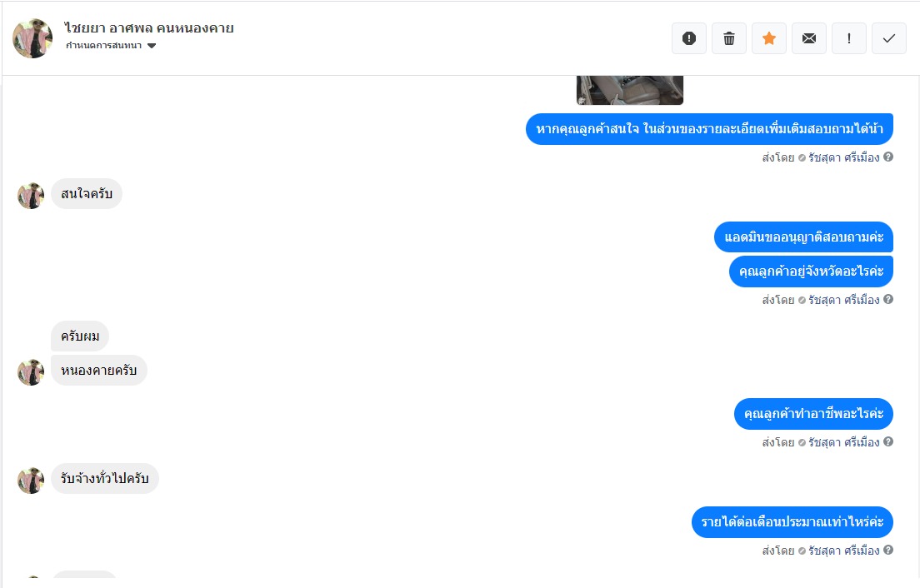The height and width of the screenshot is (588, 920).
Task: Expand the กำหนดการสนทนา dropdown arrow
Action: pyautogui.click(x=152, y=46)
